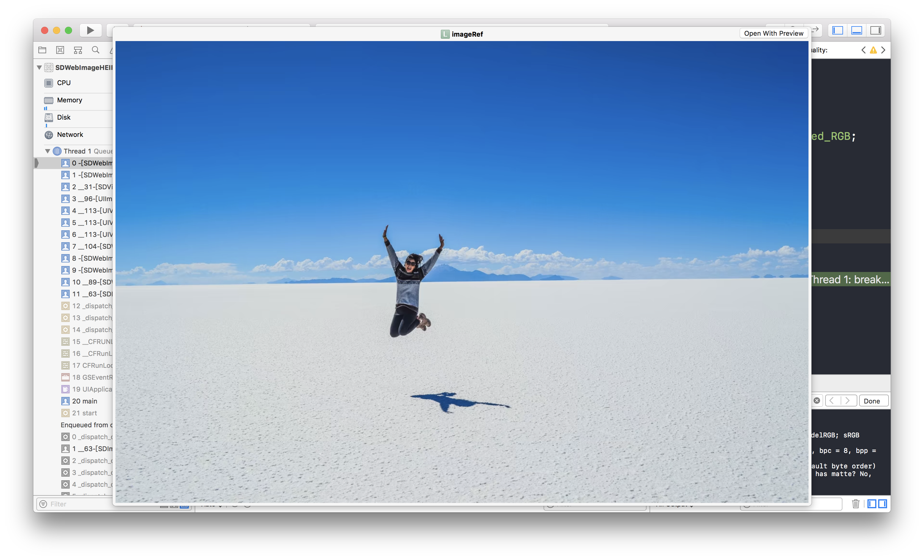Open the Find navigator magnifier icon

click(96, 50)
